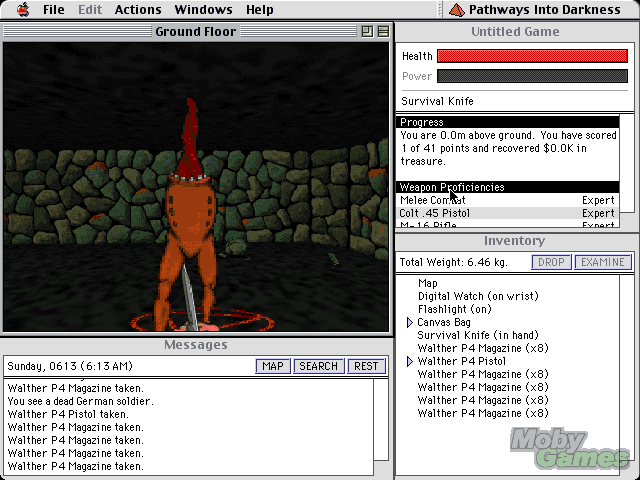Click the Total Weight label
The width and height of the screenshot is (640, 480).
pyautogui.click(x=453, y=262)
